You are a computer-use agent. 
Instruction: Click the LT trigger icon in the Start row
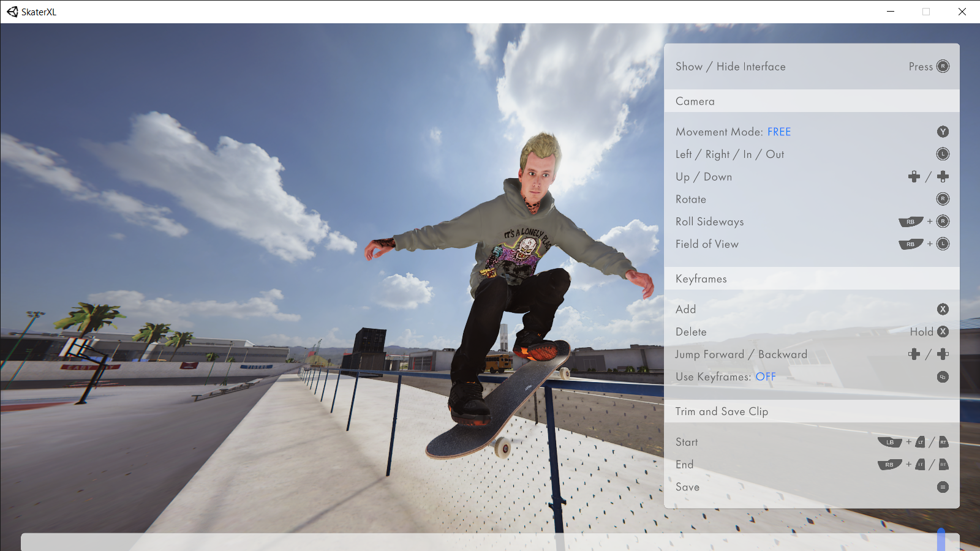coord(920,442)
